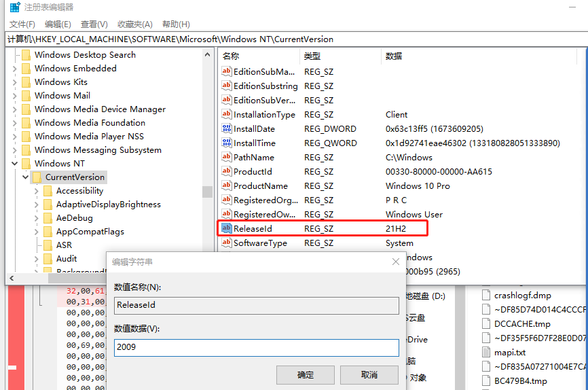Viewport: 588px width, 390px height.
Task: Click the ProductId string value icon
Action: coord(227,171)
